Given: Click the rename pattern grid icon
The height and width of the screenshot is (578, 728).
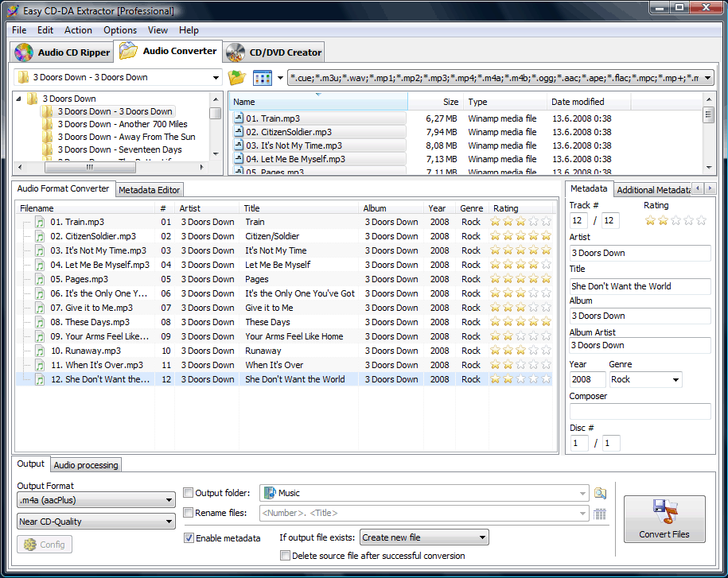Looking at the screenshot, I should click(600, 514).
